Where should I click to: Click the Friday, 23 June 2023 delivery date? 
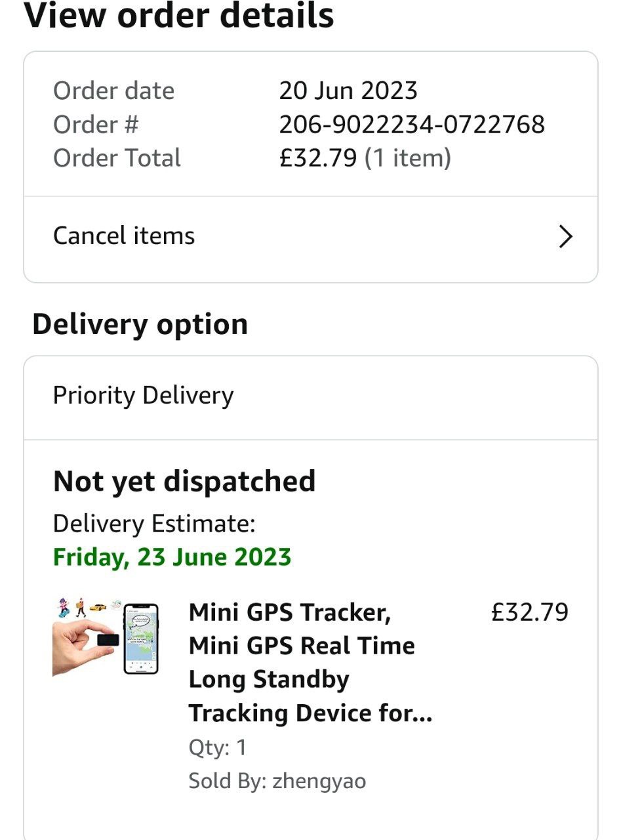pos(172,557)
